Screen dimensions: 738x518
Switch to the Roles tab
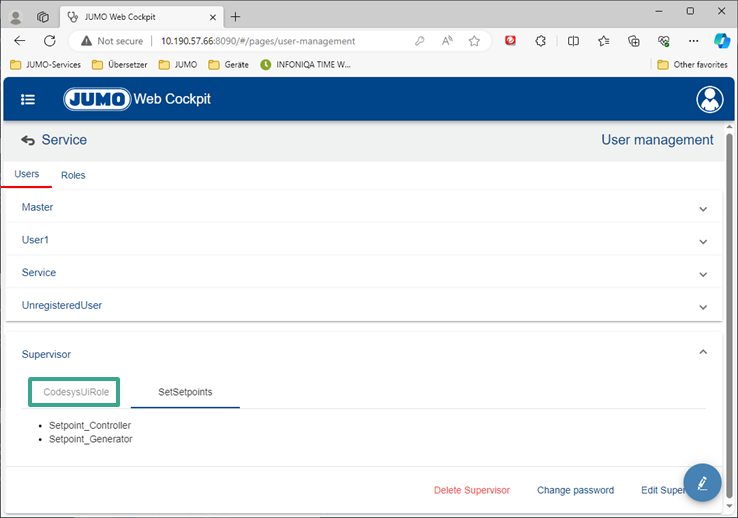73,175
